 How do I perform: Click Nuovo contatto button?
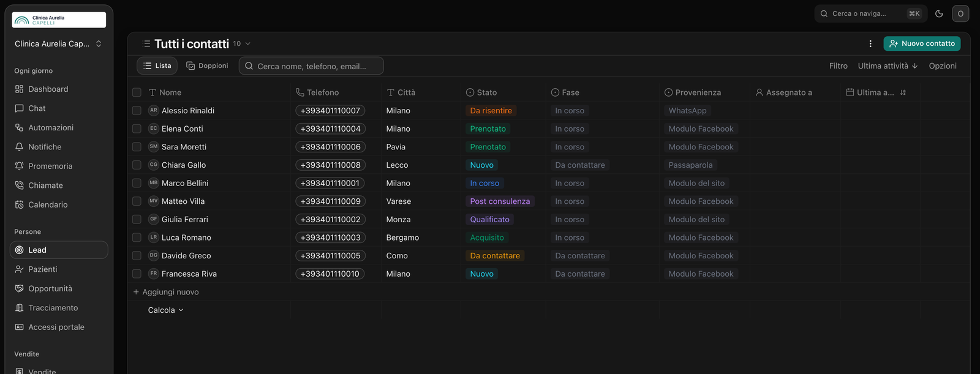[x=922, y=43]
